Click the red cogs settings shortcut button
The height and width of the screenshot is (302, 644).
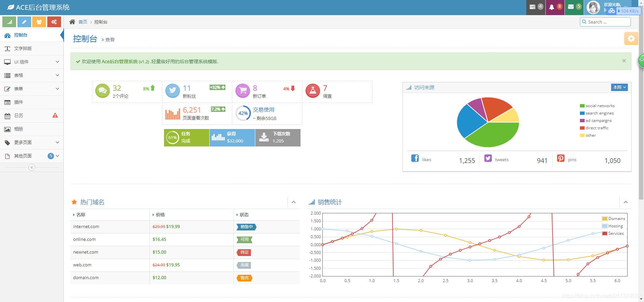54,22
